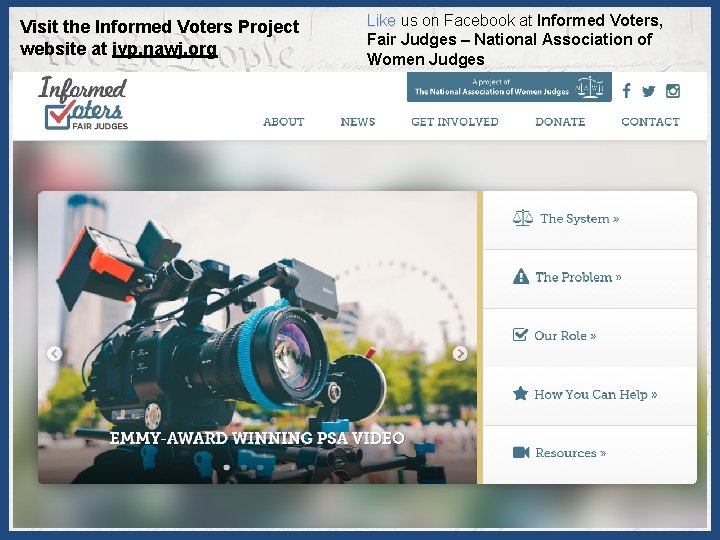Open the About menu item

283,122
